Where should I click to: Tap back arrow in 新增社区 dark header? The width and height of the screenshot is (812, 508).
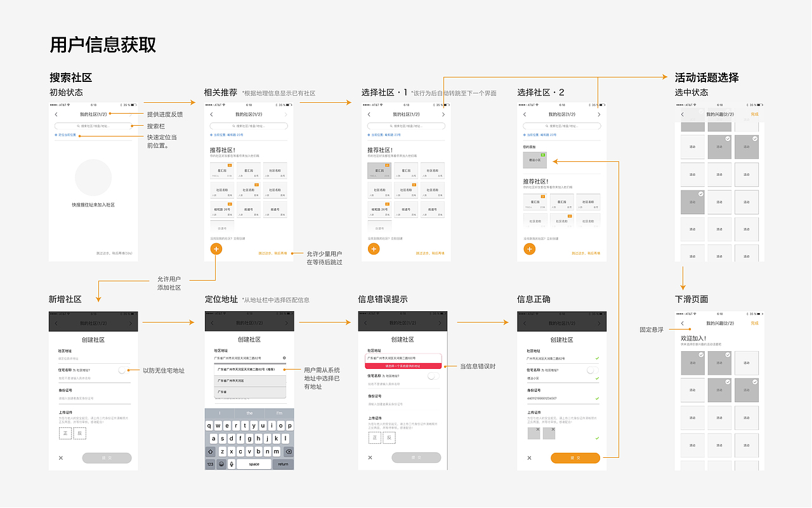[x=56, y=323]
